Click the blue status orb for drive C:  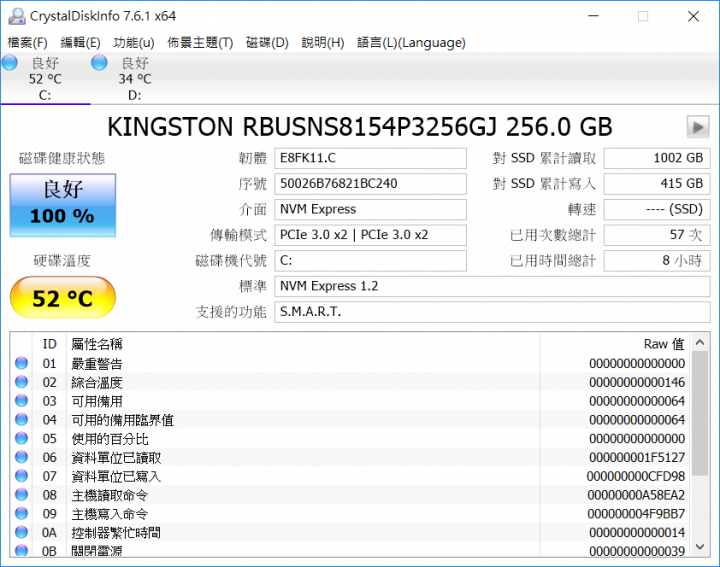pyautogui.click(x=10, y=62)
